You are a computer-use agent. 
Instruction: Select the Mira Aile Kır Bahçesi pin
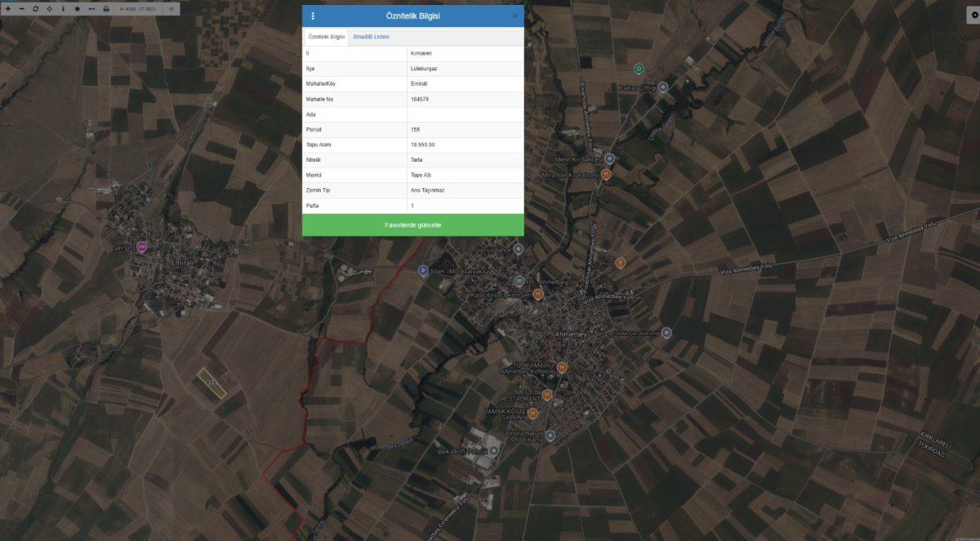point(606,174)
